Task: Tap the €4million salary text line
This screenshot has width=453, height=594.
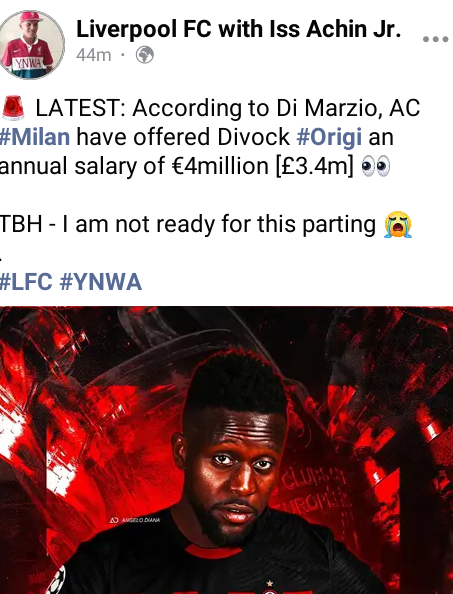Action: (x=176, y=166)
